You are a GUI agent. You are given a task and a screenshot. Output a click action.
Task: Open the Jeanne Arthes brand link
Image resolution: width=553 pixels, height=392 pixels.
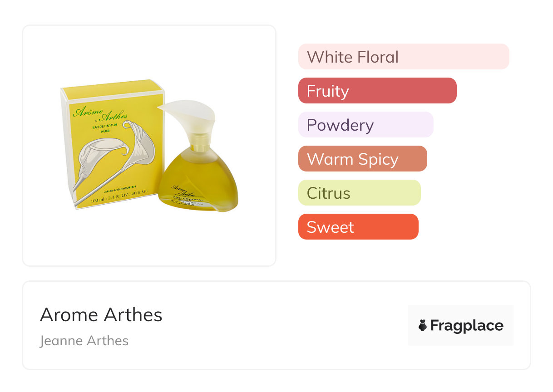tap(84, 341)
